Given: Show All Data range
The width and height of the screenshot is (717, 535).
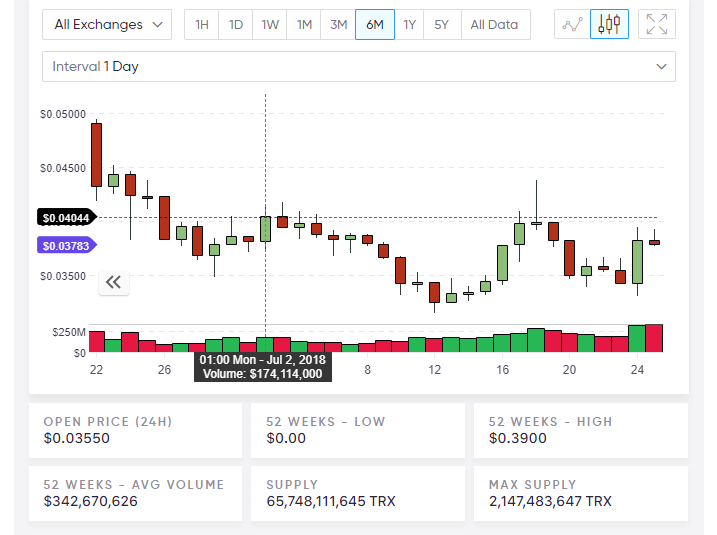Looking at the screenshot, I should [494, 25].
